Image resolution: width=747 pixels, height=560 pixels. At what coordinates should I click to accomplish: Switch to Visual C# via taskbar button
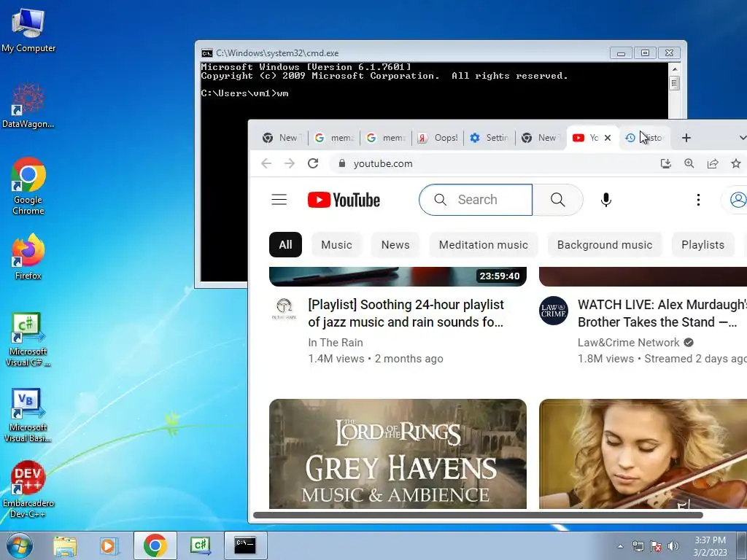pyautogui.click(x=201, y=545)
